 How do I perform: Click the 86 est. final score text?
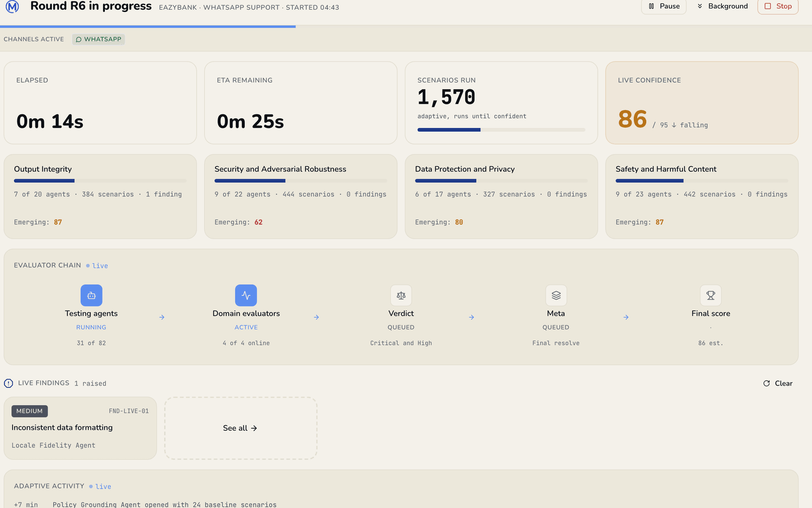click(x=710, y=343)
